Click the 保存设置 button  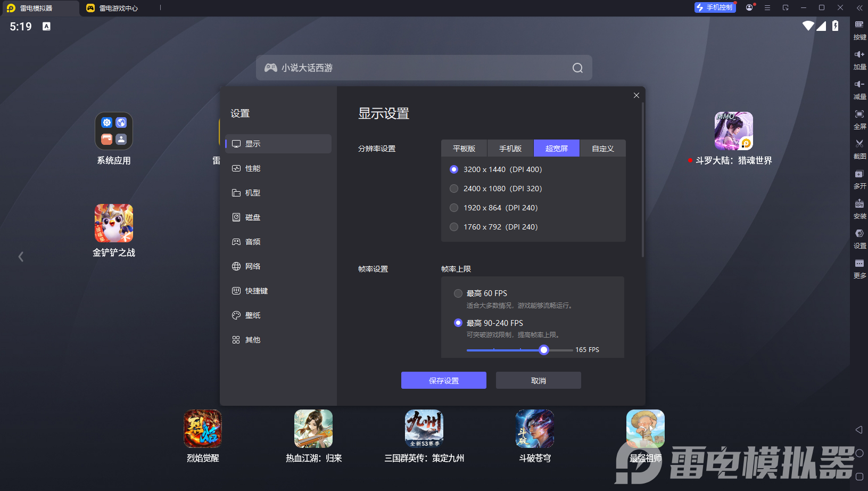point(444,380)
